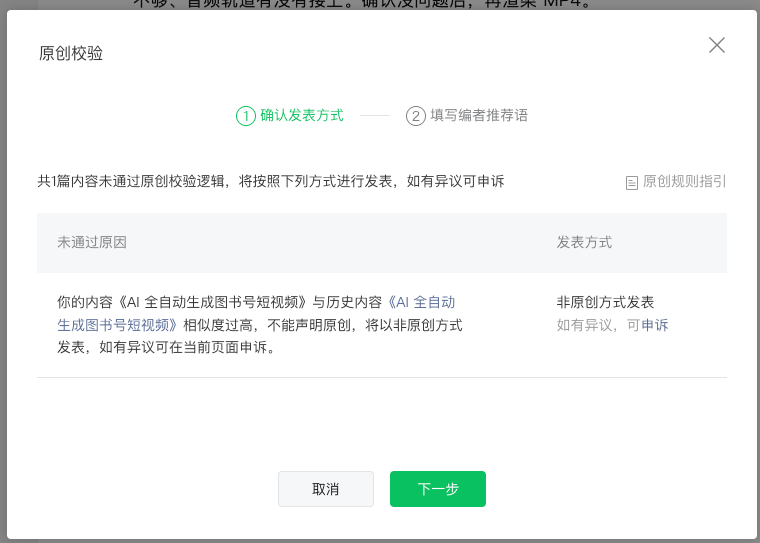Click the circled number 1 step icon
The height and width of the screenshot is (543, 760).
pyautogui.click(x=246, y=116)
